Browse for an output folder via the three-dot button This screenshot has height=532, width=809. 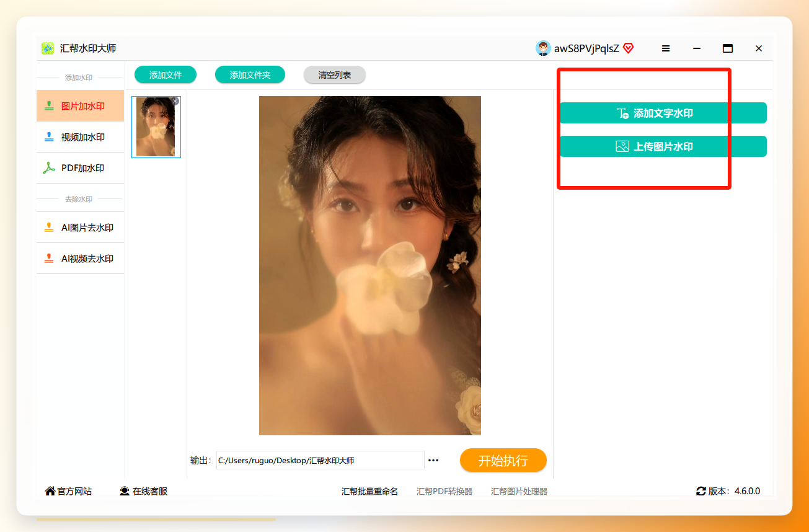433,460
